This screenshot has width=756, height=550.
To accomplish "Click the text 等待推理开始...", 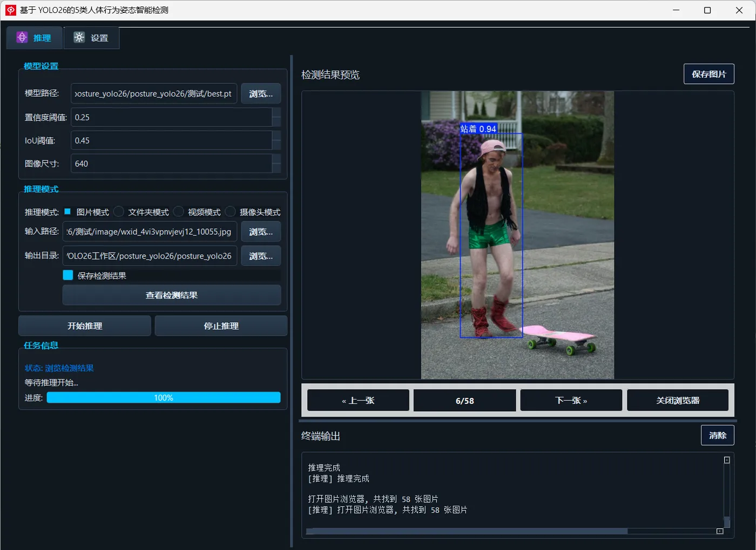I will (51, 383).
